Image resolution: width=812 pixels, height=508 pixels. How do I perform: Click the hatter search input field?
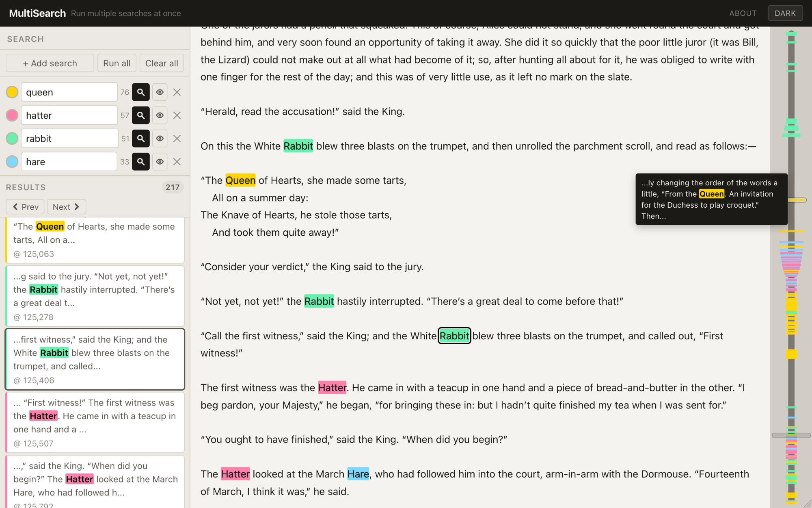(x=69, y=115)
